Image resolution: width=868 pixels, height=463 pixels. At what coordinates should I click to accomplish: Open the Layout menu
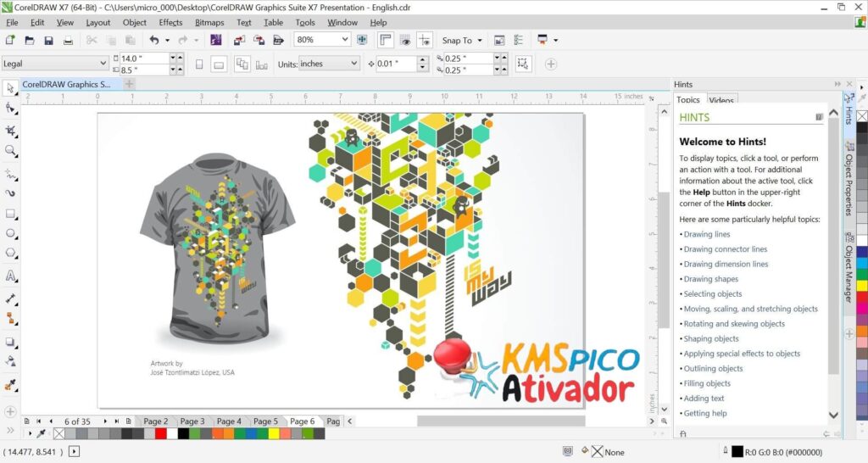pyautogui.click(x=98, y=23)
